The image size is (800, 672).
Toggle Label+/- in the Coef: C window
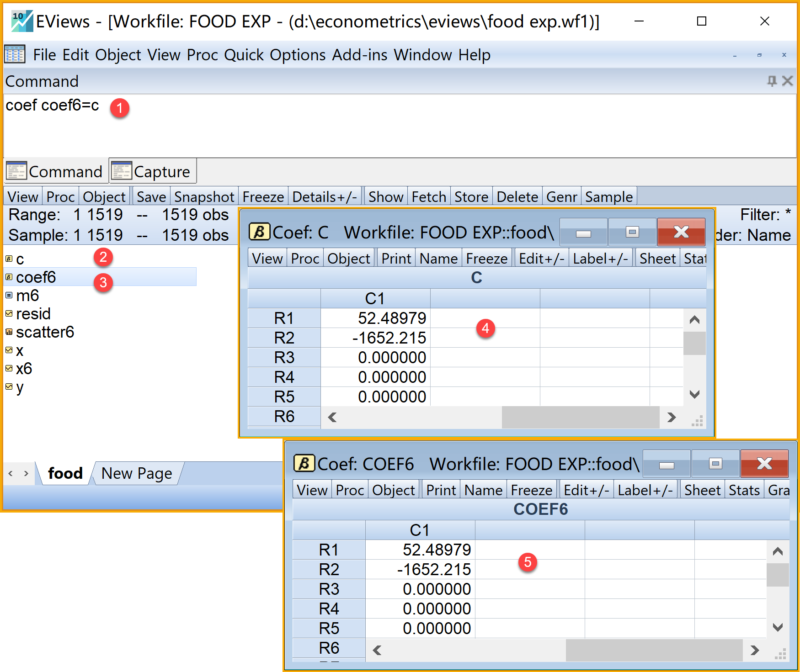pyautogui.click(x=600, y=259)
